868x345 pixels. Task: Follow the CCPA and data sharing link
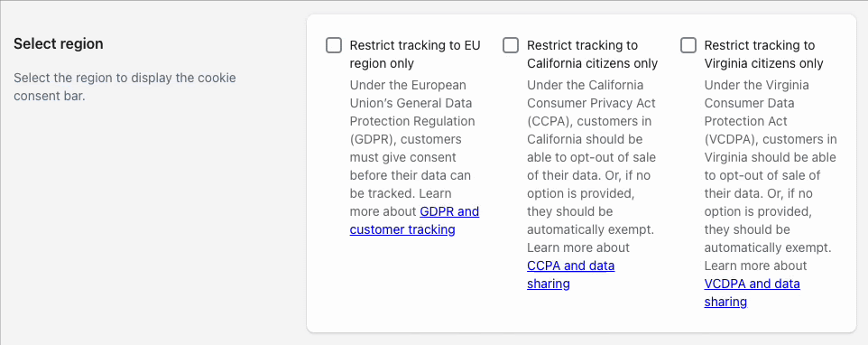[571, 275]
